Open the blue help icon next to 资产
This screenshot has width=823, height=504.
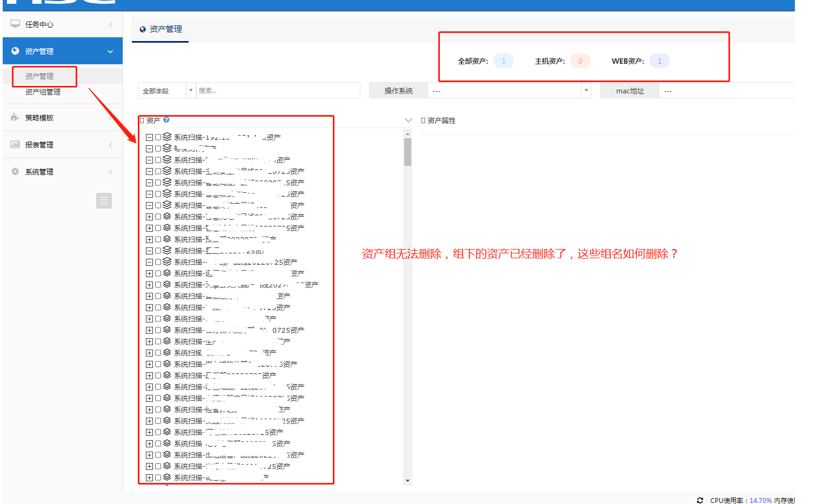[x=166, y=120]
